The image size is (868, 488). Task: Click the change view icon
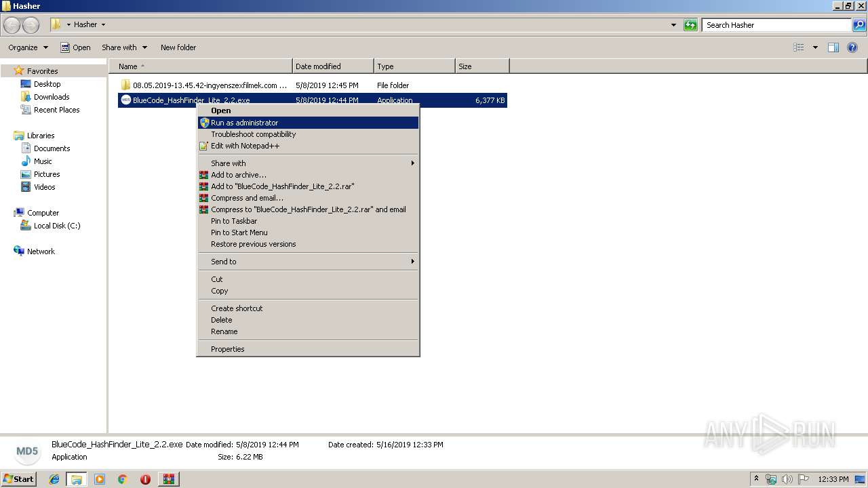(x=799, y=47)
